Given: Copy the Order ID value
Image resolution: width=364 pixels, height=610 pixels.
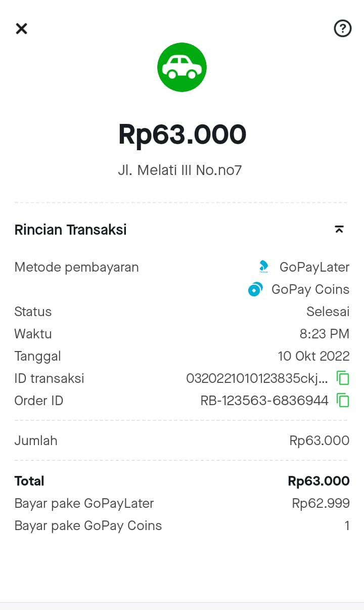Looking at the screenshot, I should click(343, 401).
